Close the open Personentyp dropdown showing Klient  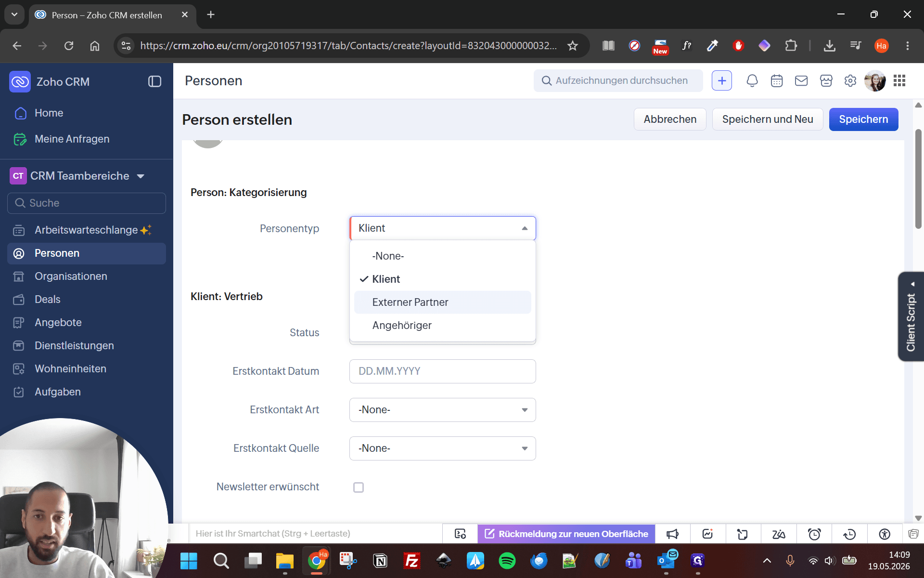tap(442, 228)
